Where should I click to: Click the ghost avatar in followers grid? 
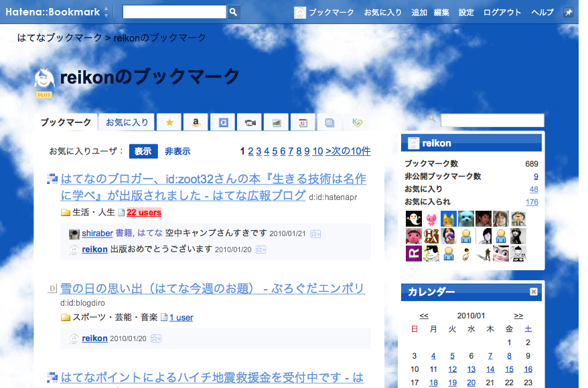[x=413, y=219]
